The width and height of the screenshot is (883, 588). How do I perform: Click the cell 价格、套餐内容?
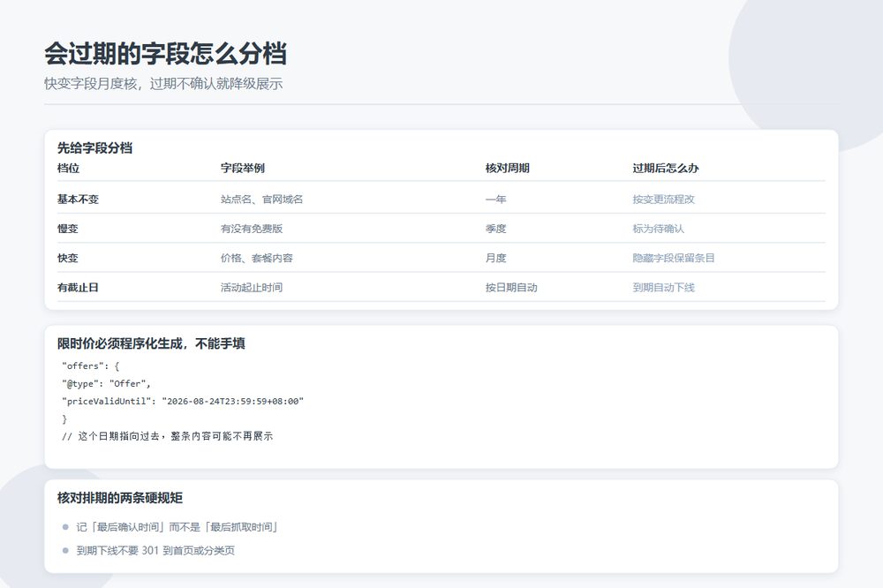[x=257, y=258]
